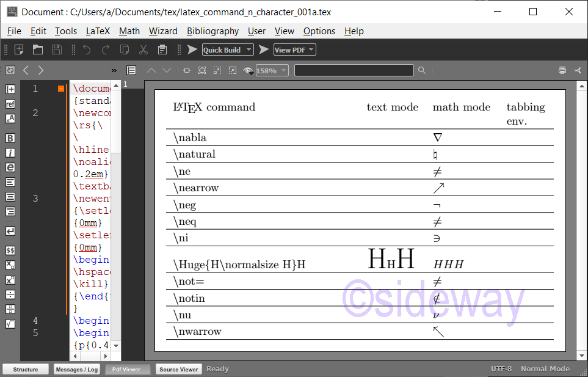Click the ref label icon
The width and height of the screenshot is (588, 377).
(x=10, y=104)
